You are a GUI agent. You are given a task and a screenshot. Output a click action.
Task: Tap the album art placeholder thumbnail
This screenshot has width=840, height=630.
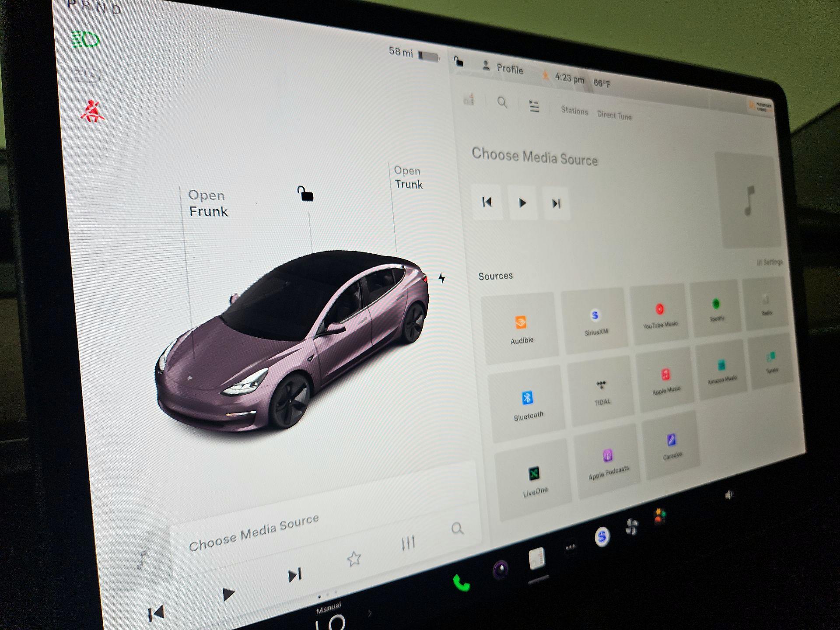749,201
